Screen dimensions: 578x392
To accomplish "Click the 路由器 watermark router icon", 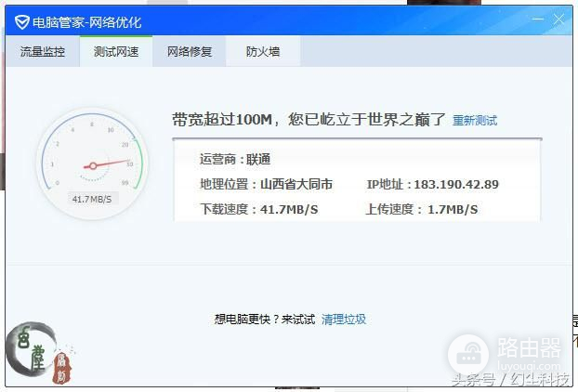I will coord(468,354).
